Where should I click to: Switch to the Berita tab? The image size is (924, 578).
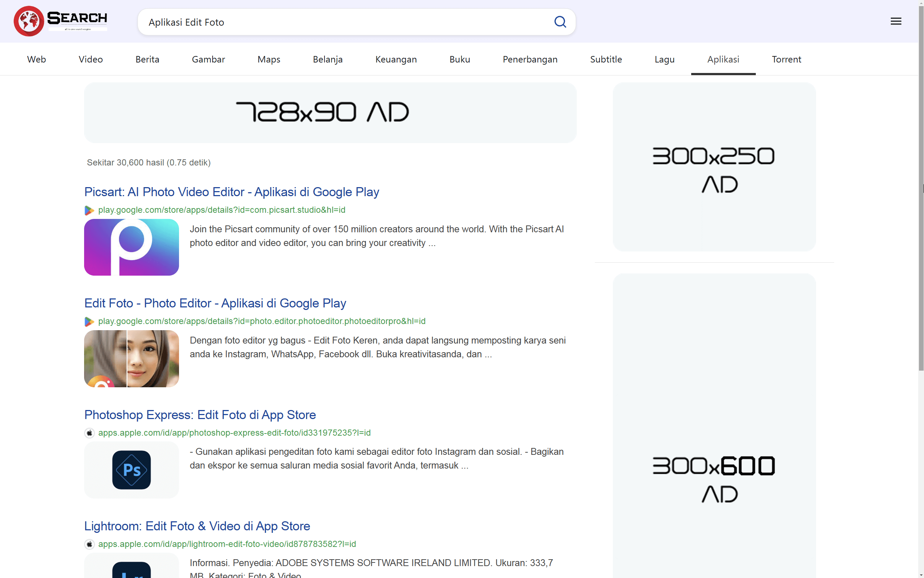[x=147, y=59]
